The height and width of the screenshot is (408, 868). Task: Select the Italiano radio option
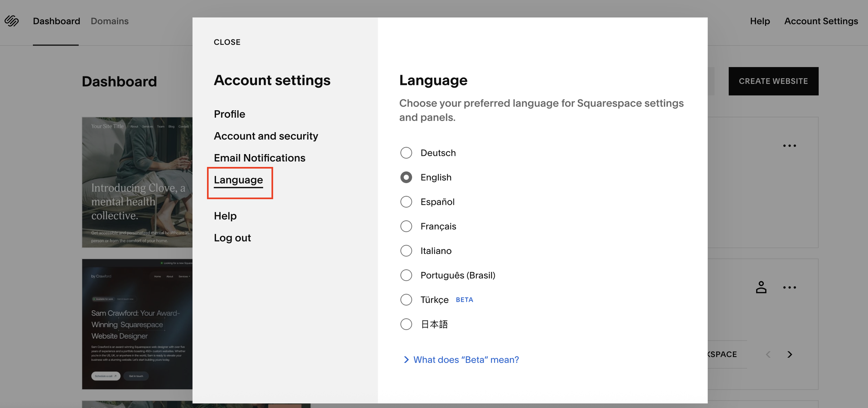(406, 250)
